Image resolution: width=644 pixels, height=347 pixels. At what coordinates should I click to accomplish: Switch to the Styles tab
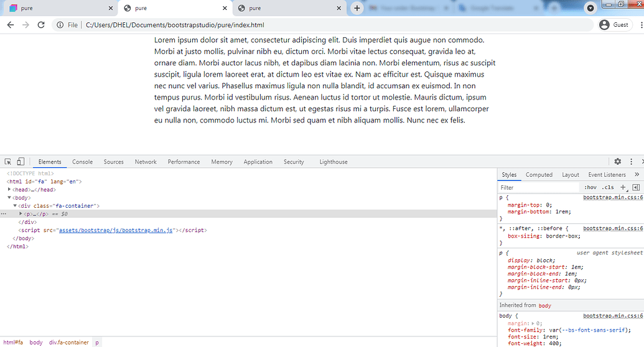pos(509,175)
